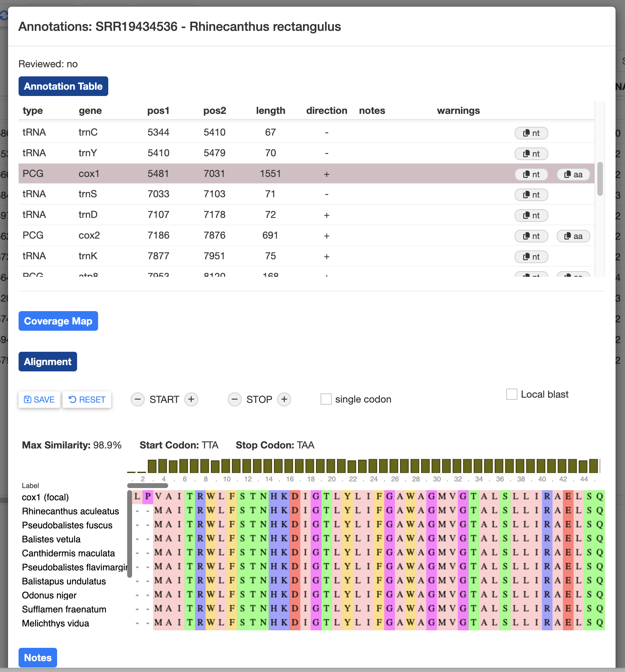
Task: Click the 'length' column header
Action: coord(270,111)
